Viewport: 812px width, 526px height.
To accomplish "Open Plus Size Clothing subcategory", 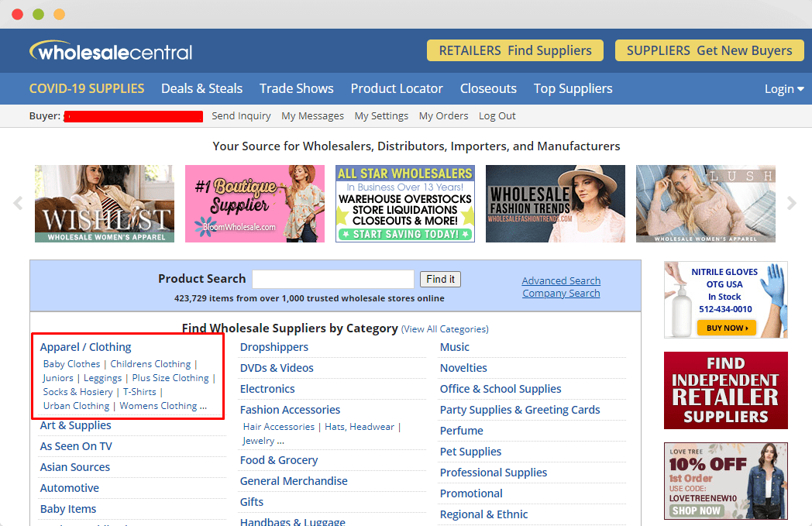I will (170, 378).
